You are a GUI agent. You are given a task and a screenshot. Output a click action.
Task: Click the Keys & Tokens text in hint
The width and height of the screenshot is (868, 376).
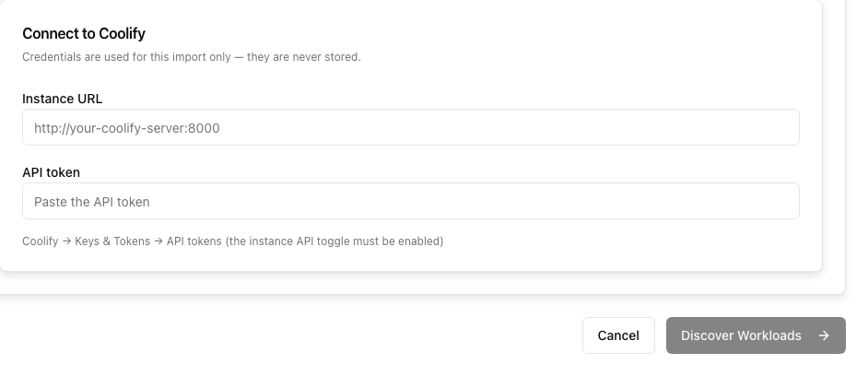click(x=112, y=241)
